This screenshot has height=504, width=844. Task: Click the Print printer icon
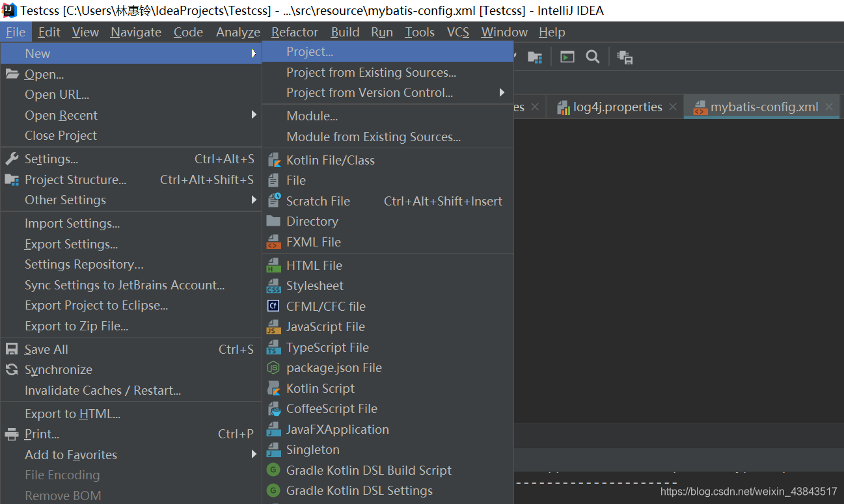(12, 434)
